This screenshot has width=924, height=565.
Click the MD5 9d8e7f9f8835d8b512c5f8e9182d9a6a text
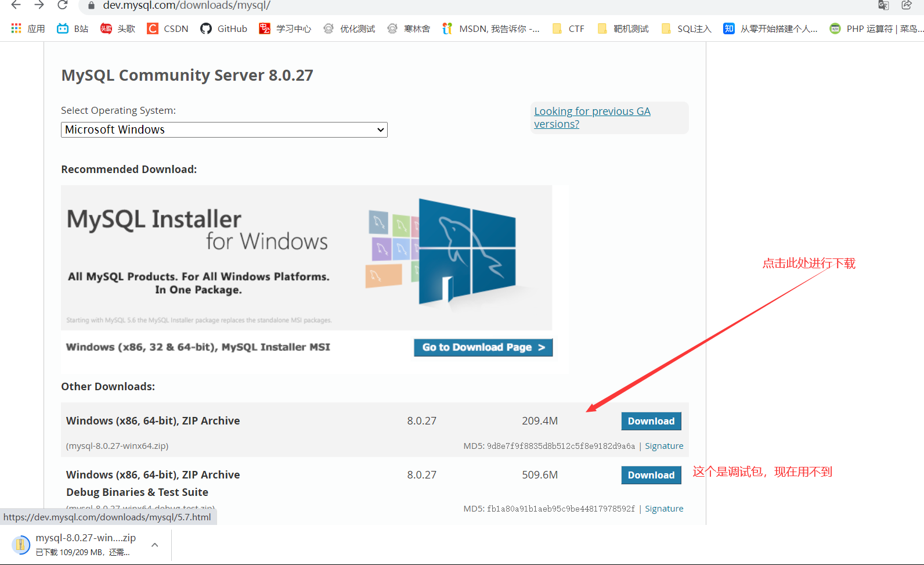(x=549, y=446)
